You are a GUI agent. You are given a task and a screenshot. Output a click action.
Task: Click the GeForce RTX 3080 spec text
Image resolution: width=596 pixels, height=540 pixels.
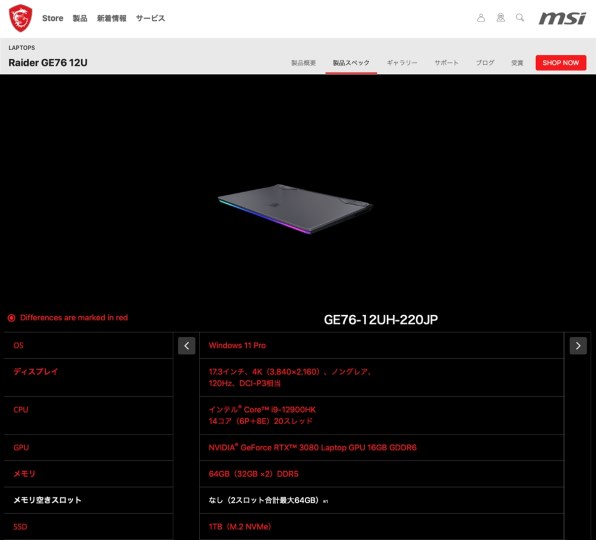(x=312, y=447)
